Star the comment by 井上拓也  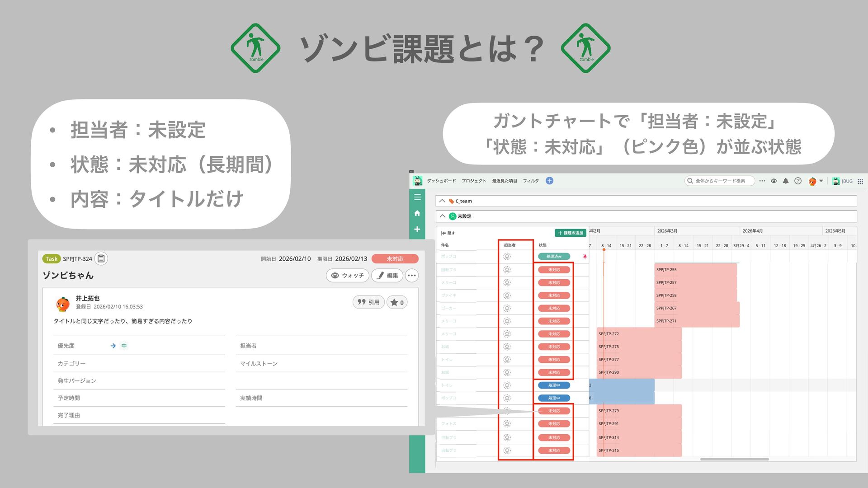coord(397,302)
